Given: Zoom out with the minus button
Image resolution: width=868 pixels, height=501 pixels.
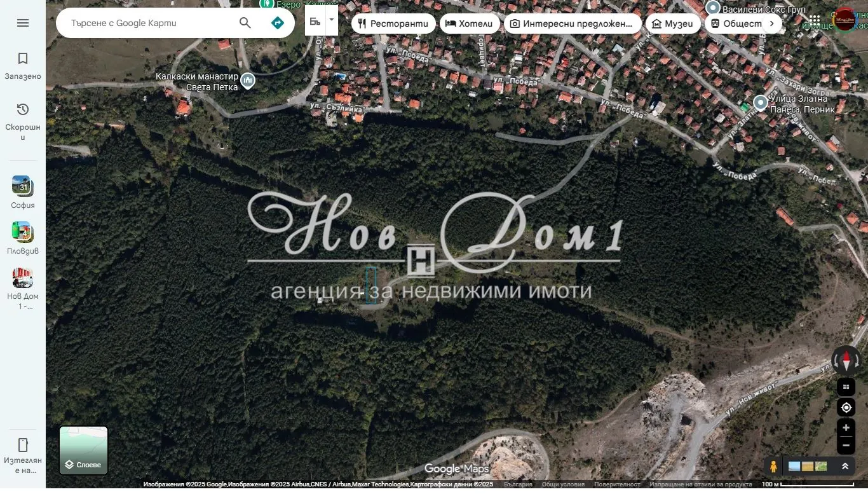Looking at the screenshot, I should click(x=846, y=445).
